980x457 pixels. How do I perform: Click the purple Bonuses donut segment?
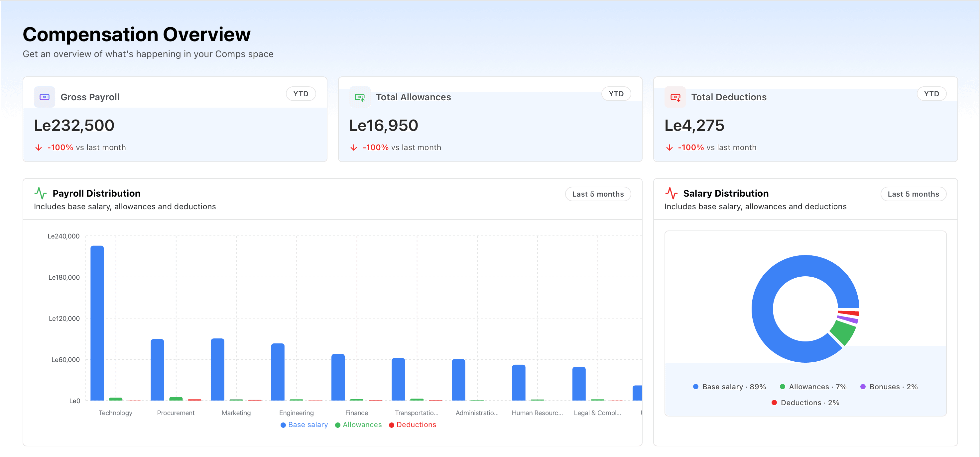(x=848, y=320)
